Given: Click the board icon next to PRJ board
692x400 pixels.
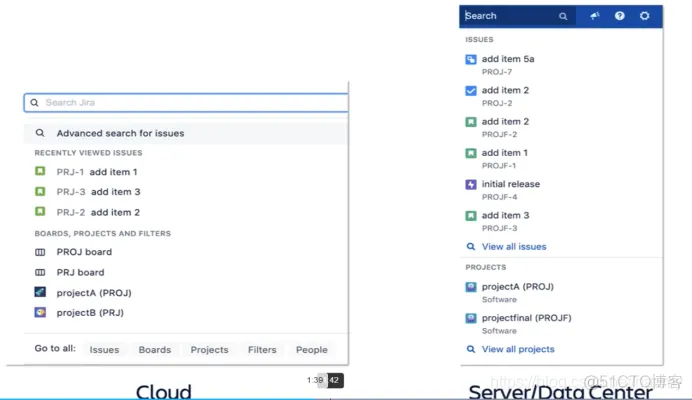Looking at the screenshot, I should pyautogui.click(x=40, y=272).
